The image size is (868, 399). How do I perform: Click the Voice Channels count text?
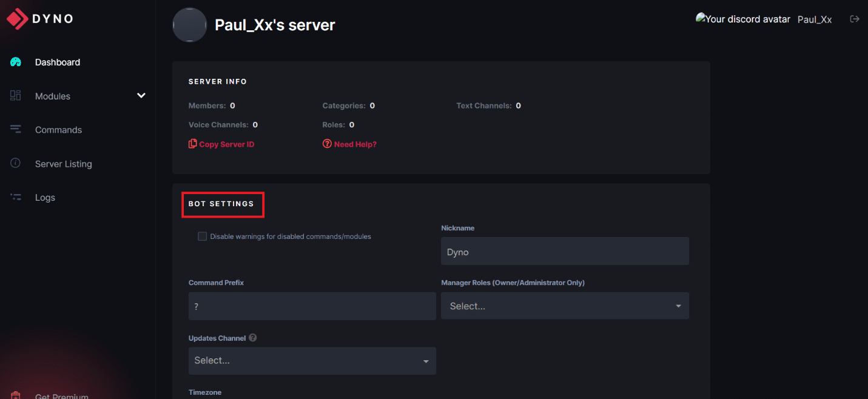point(223,124)
